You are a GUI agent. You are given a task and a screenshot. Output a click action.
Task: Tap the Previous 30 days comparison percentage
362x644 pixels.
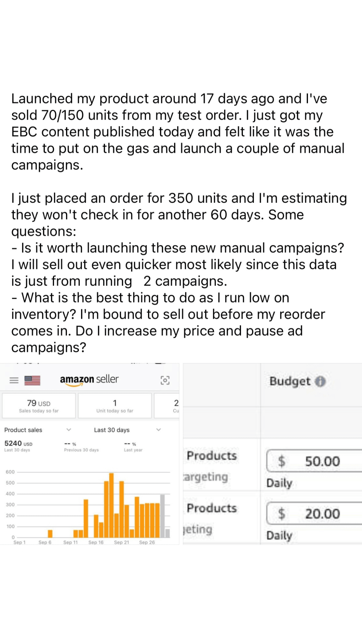pyautogui.click(x=70, y=444)
